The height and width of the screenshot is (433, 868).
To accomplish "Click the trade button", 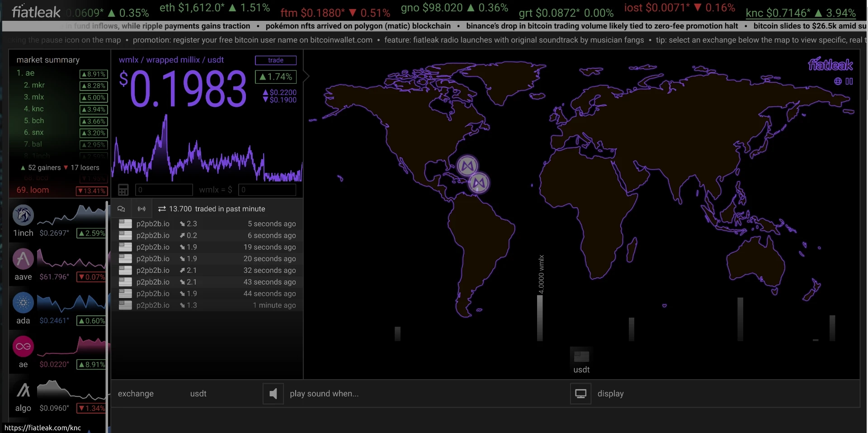I will click(x=276, y=60).
